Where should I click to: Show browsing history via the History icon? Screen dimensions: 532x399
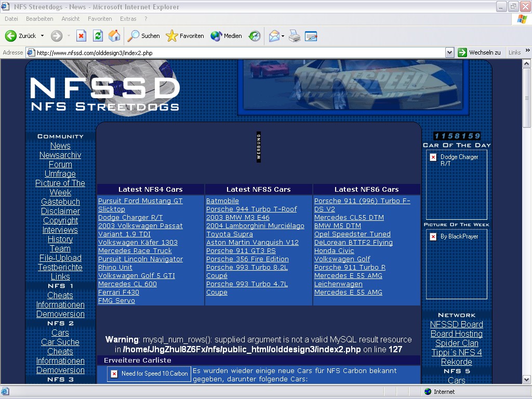[255, 36]
